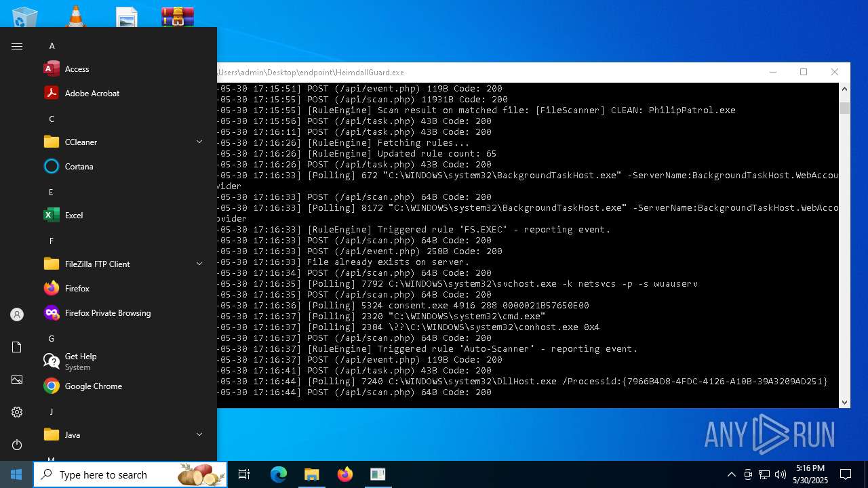Screen dimensions: 868x488
Task: Click the 'Updated rule count: 65' log line
Action: pyautogui.click(x=357, y=153)
